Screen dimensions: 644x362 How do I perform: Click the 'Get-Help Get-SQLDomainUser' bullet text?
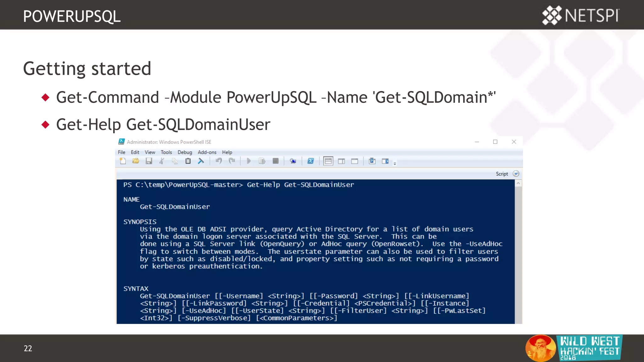(163, 124)
